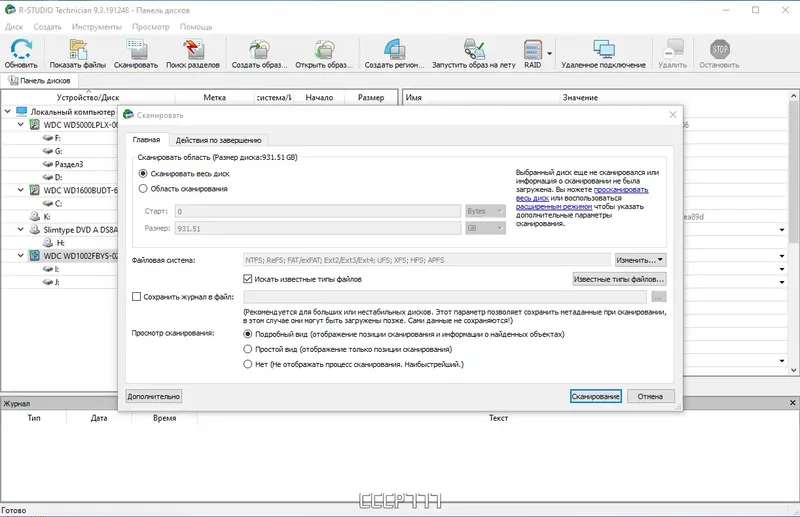Click Запустить образ на лету icon
The image size is (800, 517).
pos(474,50)
